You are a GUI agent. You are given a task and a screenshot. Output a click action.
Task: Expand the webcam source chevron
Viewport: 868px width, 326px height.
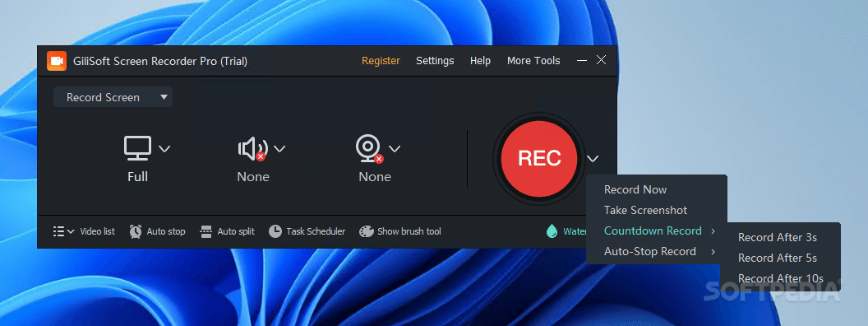[x=395, y=148]
